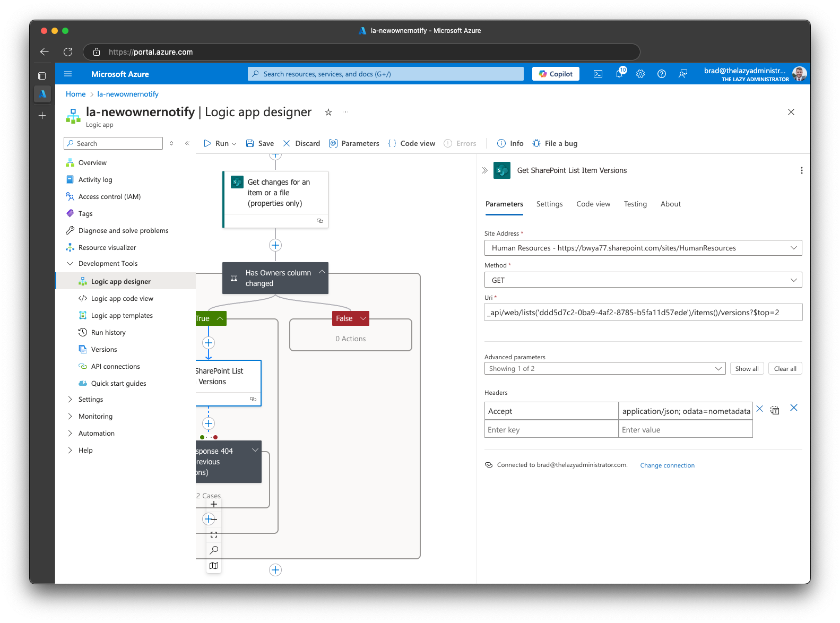Open the Advanced parameters dropdown
The image size is (840, 623).
pos(605,369)
